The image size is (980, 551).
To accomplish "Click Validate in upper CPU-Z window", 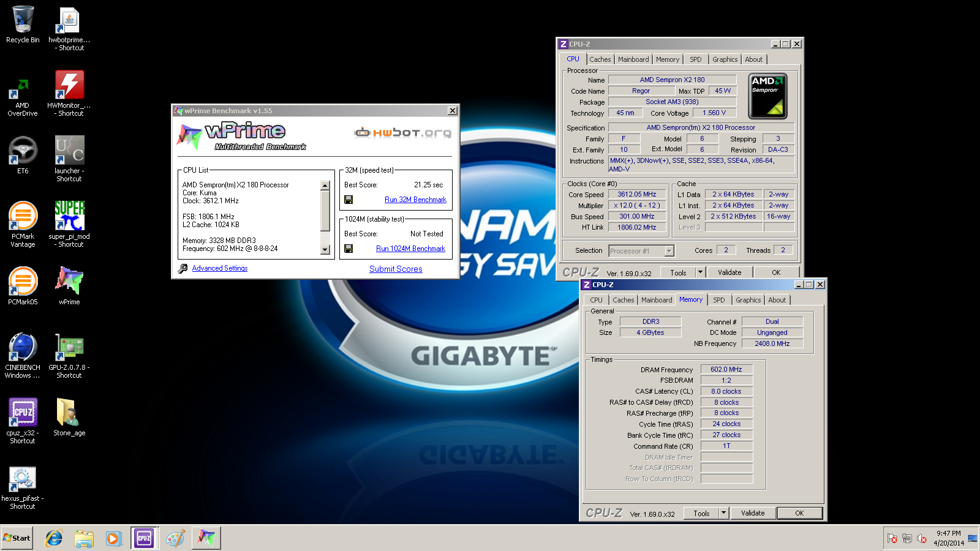I will click(x=729, y=272).
